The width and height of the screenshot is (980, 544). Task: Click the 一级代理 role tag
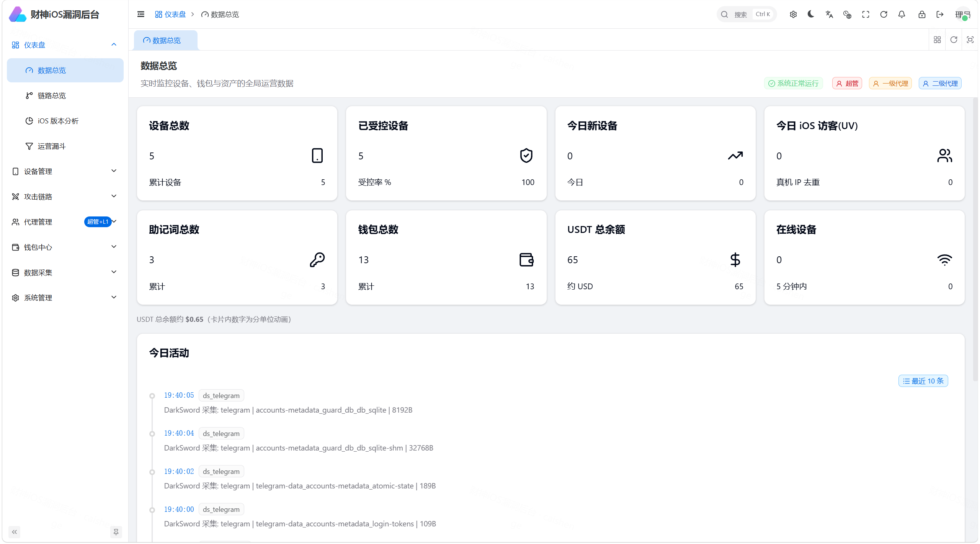pyautogui.click(x=890, y=83)
